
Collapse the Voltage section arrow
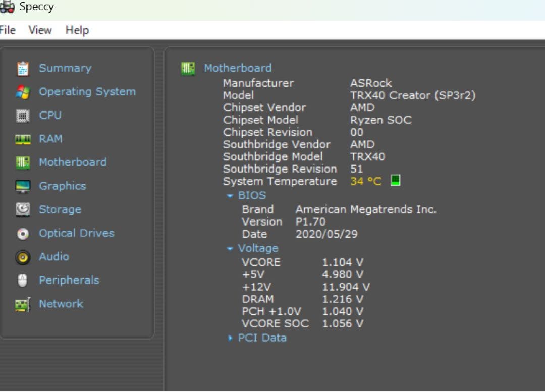point(230,249)
